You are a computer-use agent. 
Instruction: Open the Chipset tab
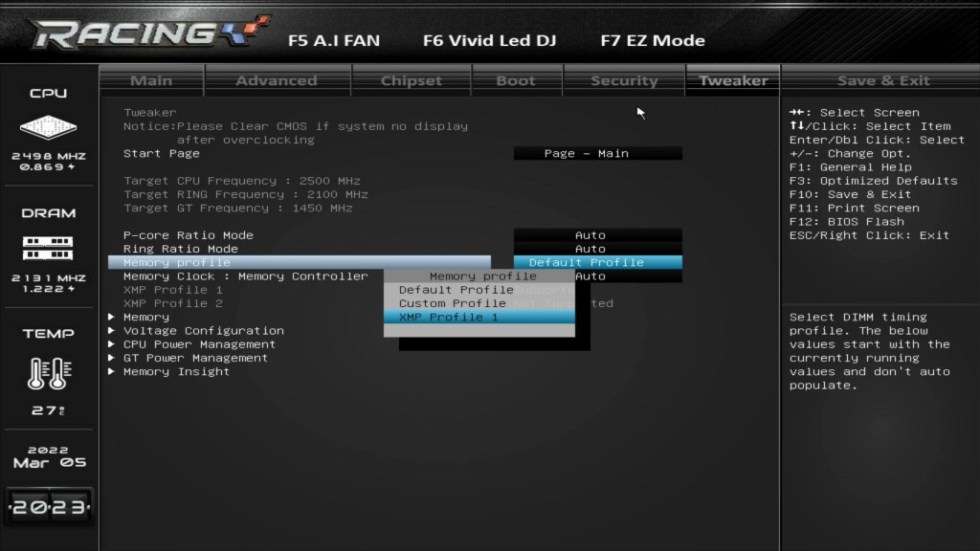click(x=412, y=80)
